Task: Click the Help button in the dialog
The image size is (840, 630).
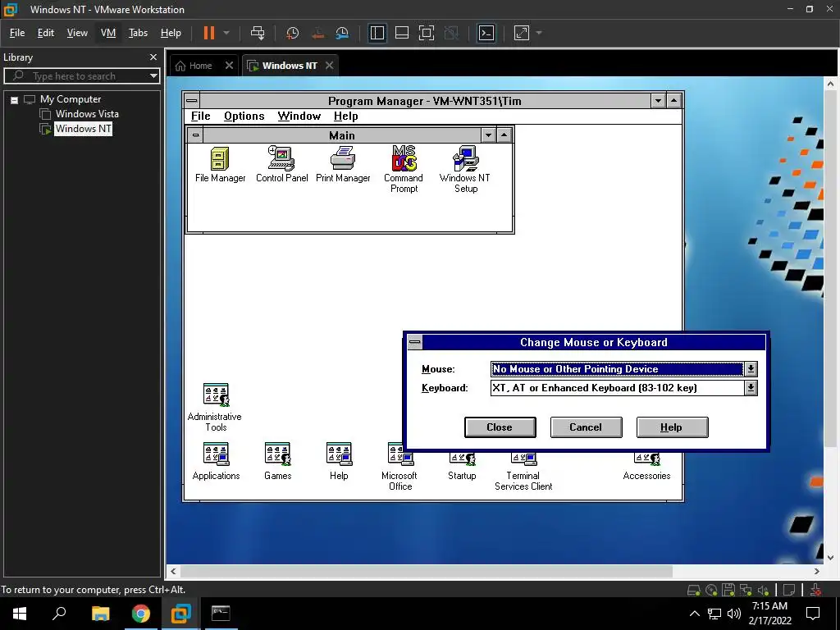Action: pos(672,427)
